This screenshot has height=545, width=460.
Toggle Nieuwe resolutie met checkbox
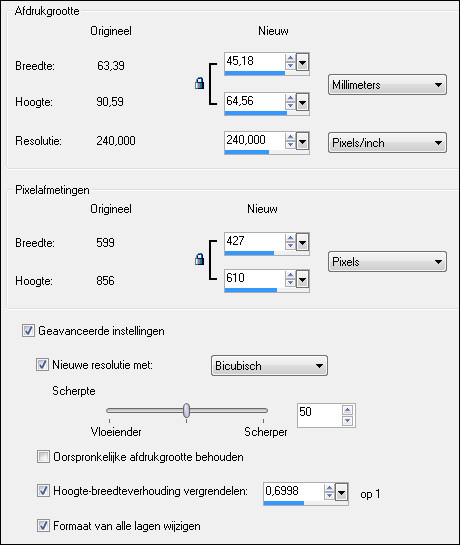(x=42, y=365)
